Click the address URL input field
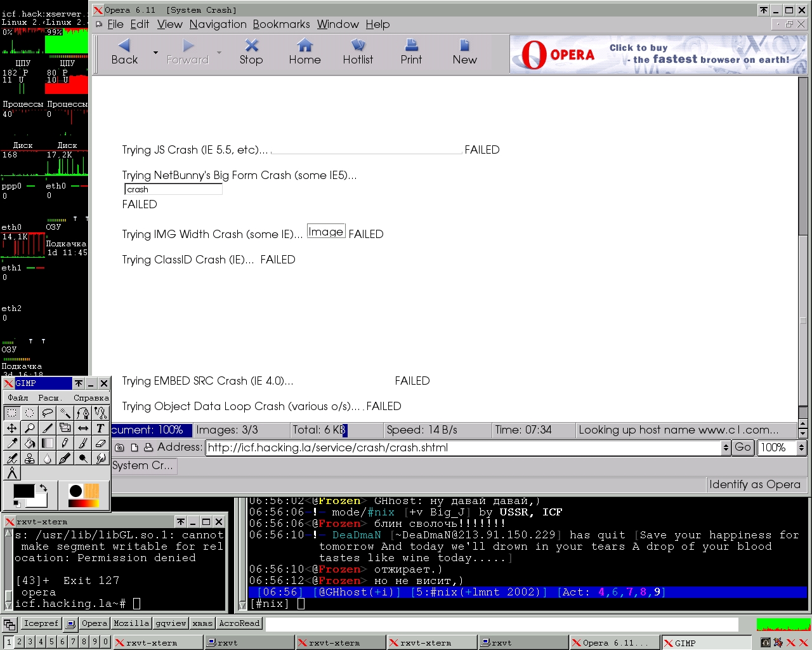This screenshot has width=812, height=650. pos(464,448)
